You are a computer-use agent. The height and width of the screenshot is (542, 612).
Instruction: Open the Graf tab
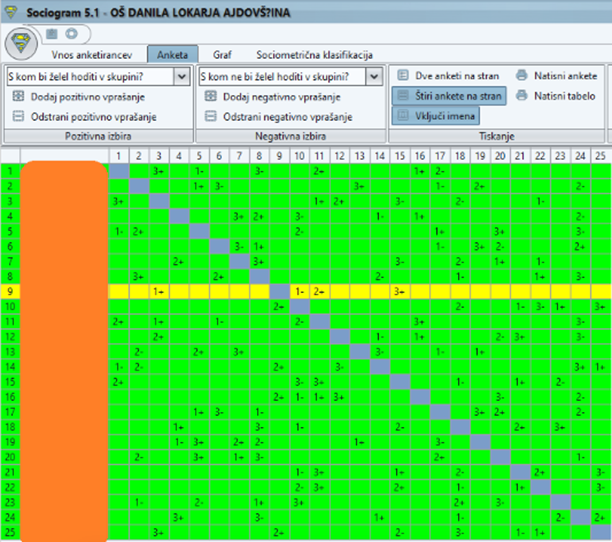click(x=222, y=55)
